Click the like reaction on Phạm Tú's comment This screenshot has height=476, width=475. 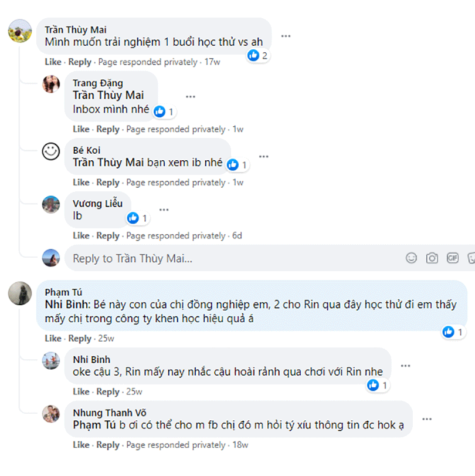click(453, 332)
